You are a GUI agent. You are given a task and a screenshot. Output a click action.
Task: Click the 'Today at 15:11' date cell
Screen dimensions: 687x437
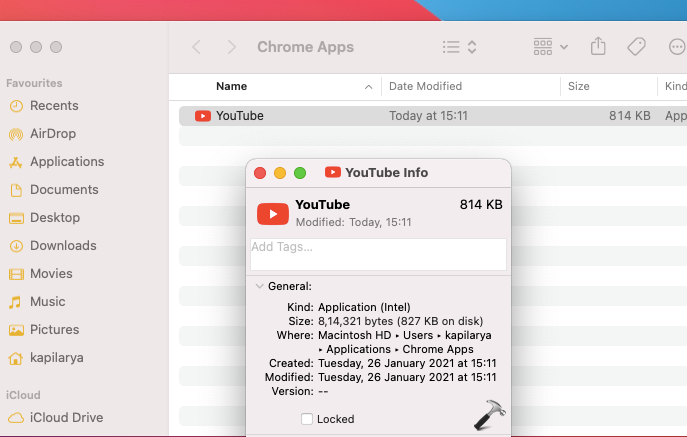click(428, 116)
